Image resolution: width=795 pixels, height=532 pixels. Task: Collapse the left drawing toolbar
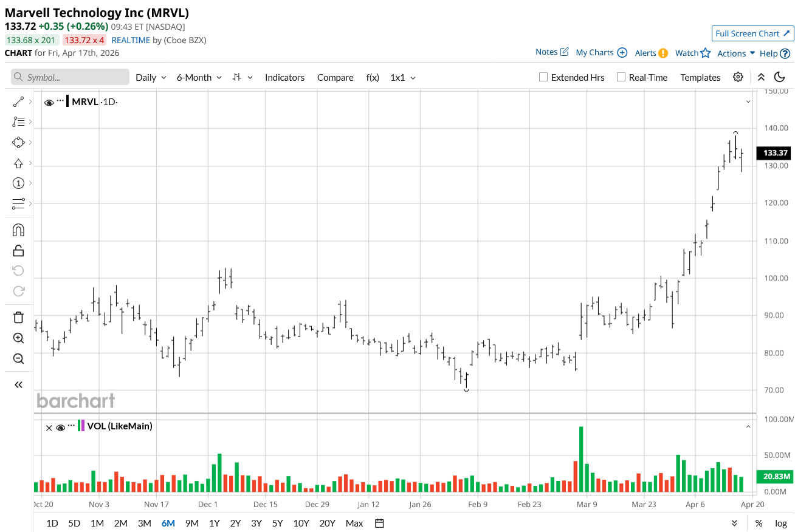pos(18,384)
